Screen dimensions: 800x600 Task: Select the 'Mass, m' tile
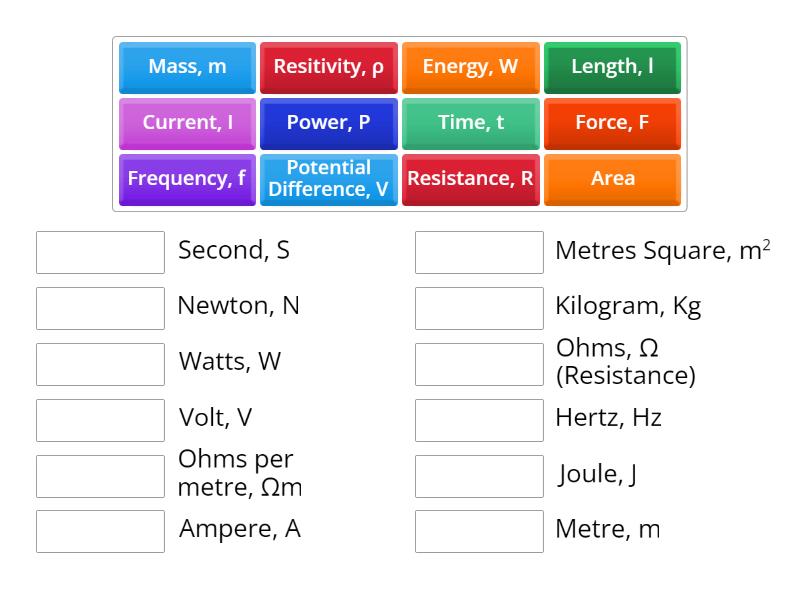click(186, 67)
